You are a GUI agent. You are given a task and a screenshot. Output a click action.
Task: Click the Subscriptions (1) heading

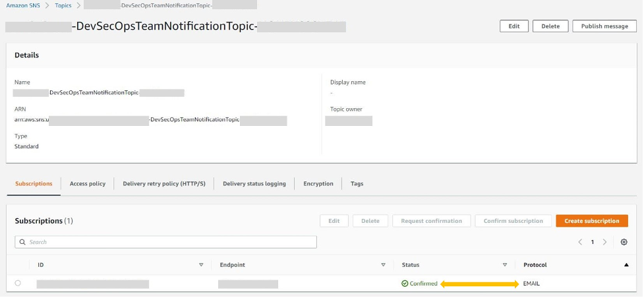click(x=44, y=221)
